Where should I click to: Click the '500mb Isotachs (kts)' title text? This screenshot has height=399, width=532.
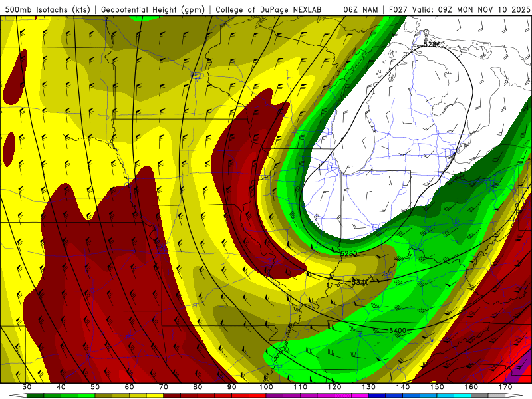pos(48,9)
